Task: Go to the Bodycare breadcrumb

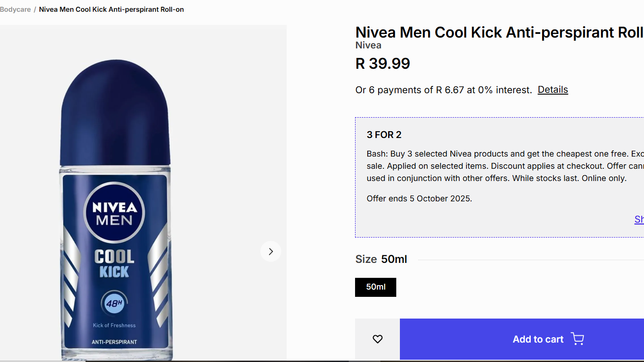Action: (x=15, y=10)
